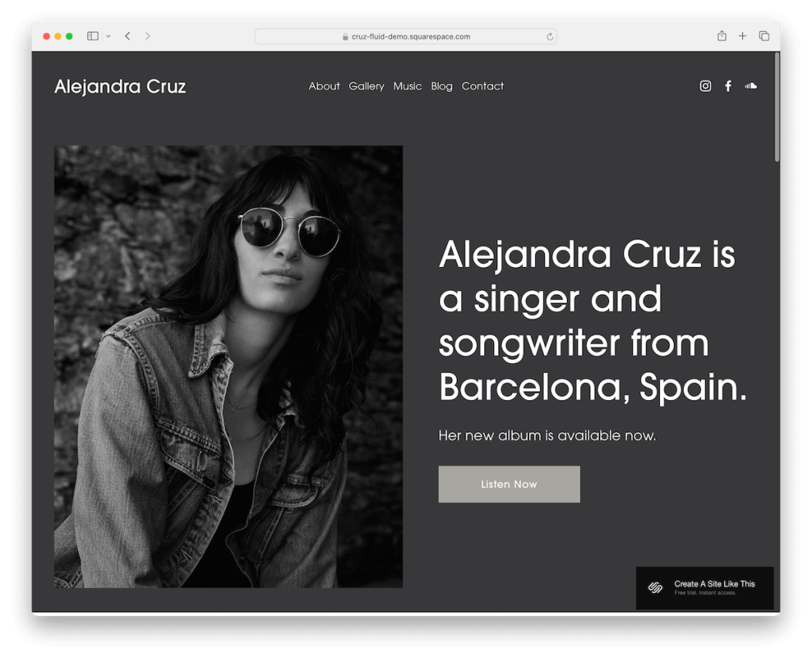The height and width of the screenshot is (658, 812).
Task: Open the Gallery menu item
Action: pyautogui.click(x=366, y=86)
